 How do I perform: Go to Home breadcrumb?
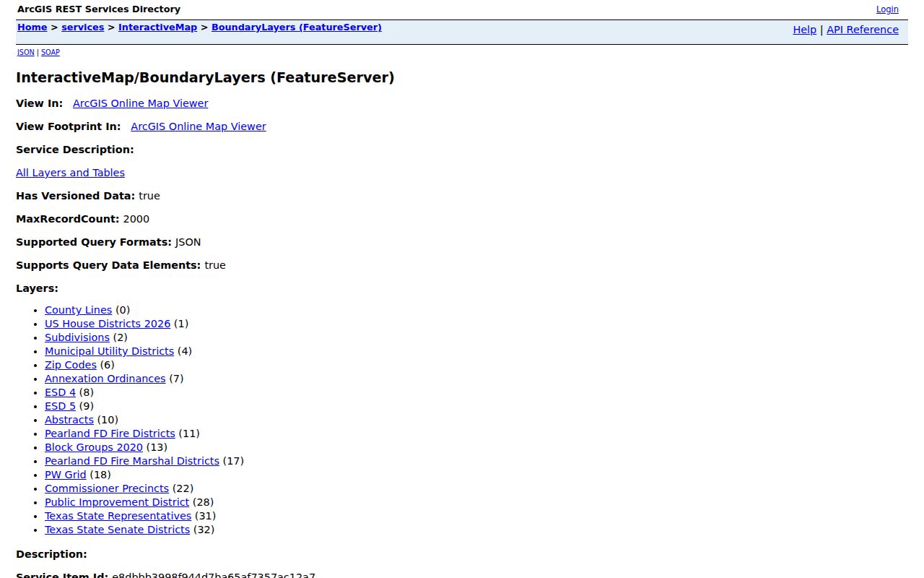pos(32,27)
